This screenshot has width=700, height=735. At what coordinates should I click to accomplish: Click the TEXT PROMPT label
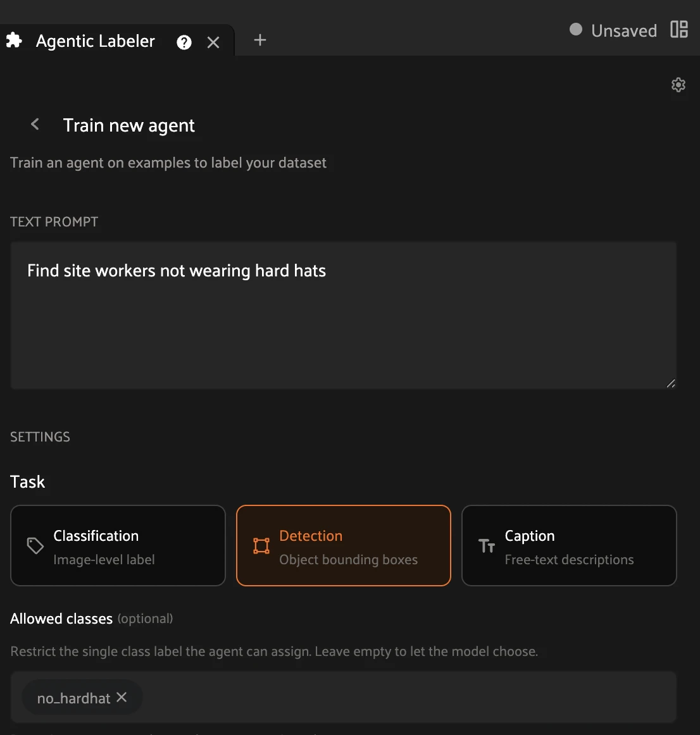(54, 222)
